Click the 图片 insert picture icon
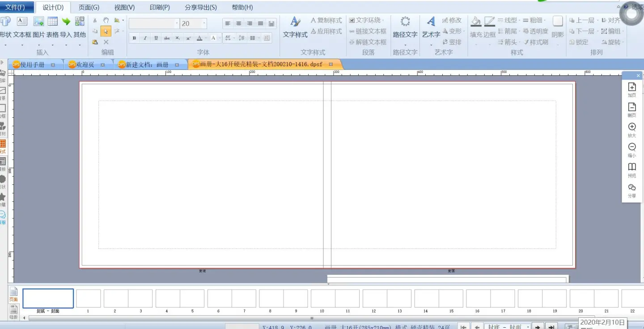This screenshot has width=644, height=329. pyautogui.click(x=39, y=22)
